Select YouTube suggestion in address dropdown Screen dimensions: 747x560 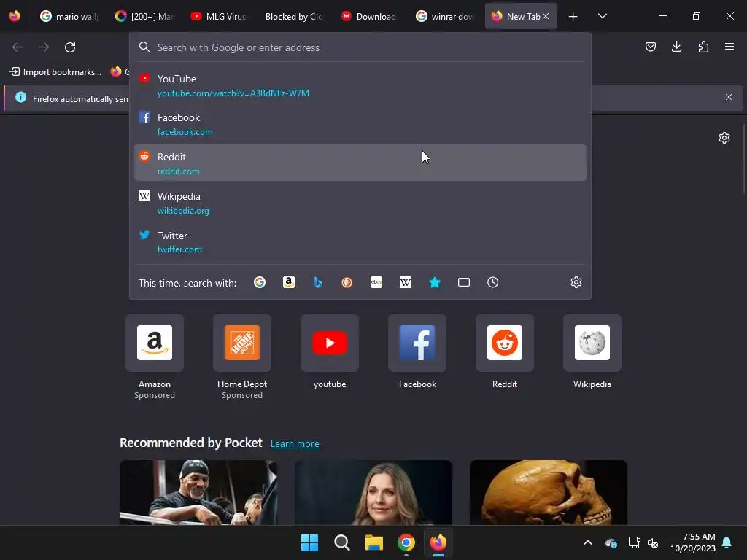point(360,85)
